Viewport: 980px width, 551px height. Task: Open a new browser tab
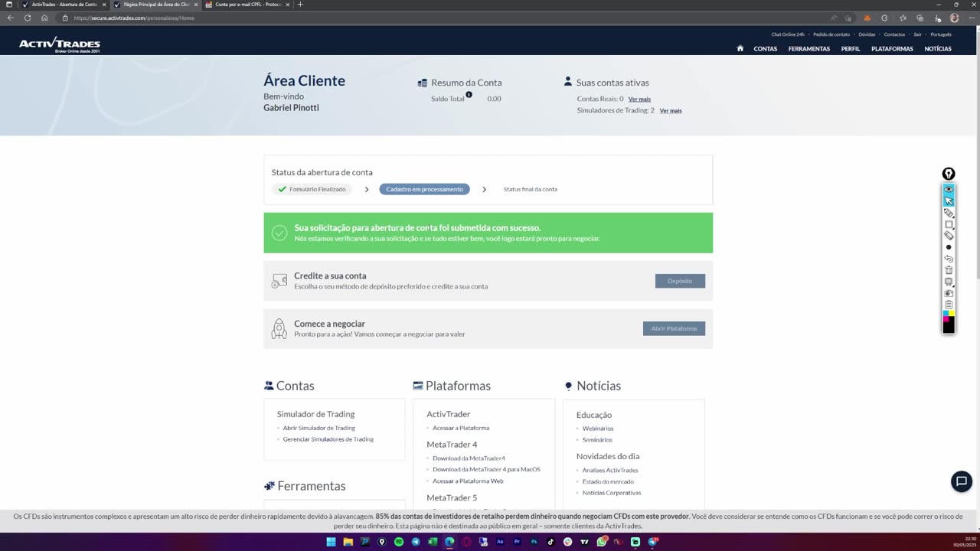point(300,5)
